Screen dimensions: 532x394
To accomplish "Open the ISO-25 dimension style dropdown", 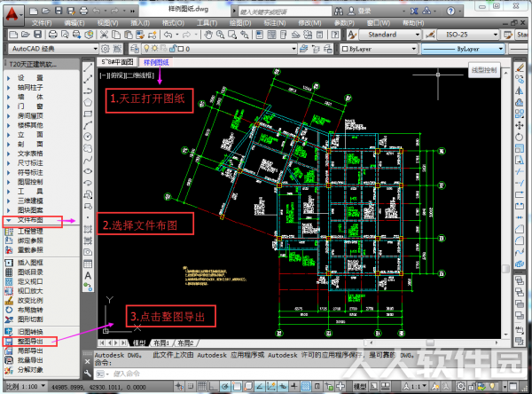I will point(467,35).
